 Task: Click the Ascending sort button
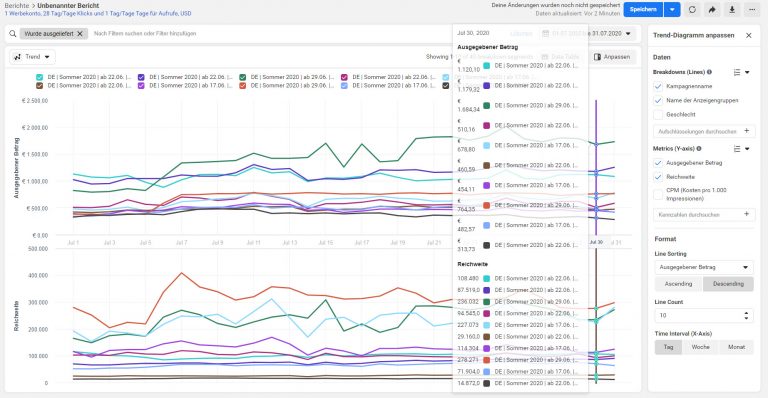(x=678, y=284)
